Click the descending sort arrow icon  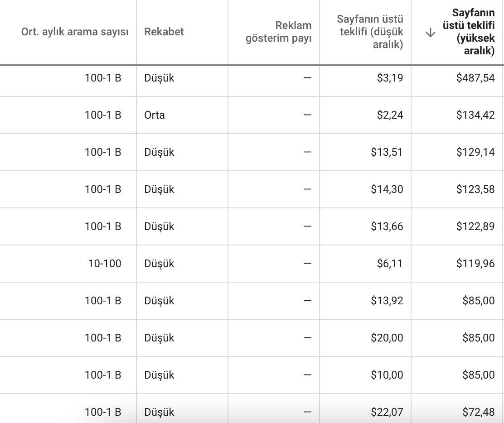click(x=430, y=33)
